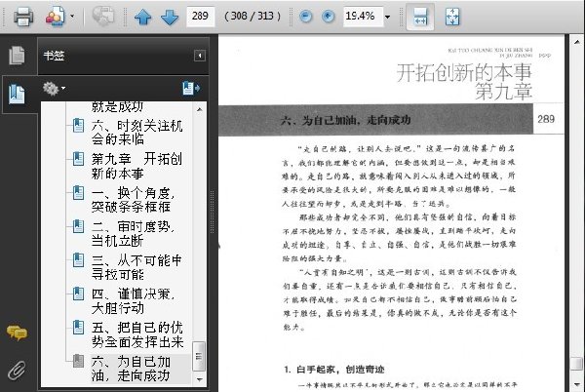Screen dimensions: 585x392
Task: Open bookmark 六、时刻关注机会的来临
Action: tap(136, 133)
